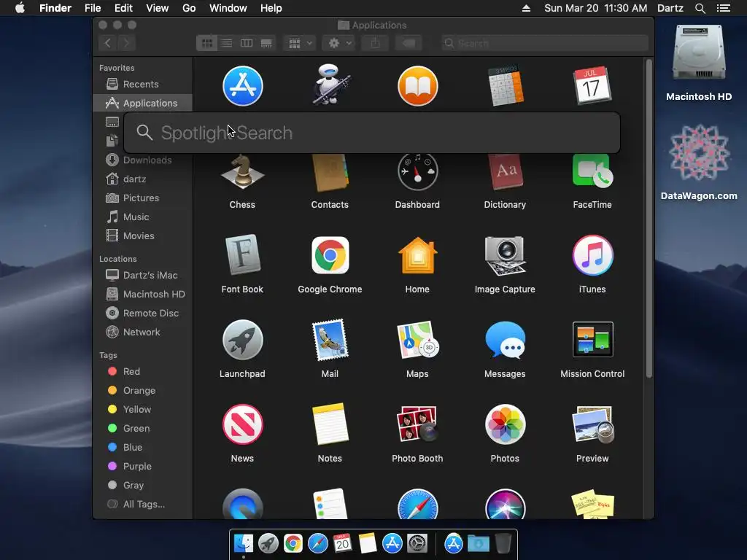Filter by the Green tag
Screen dimensions: 747x560
pyautogui.click(x=142, y=429)
